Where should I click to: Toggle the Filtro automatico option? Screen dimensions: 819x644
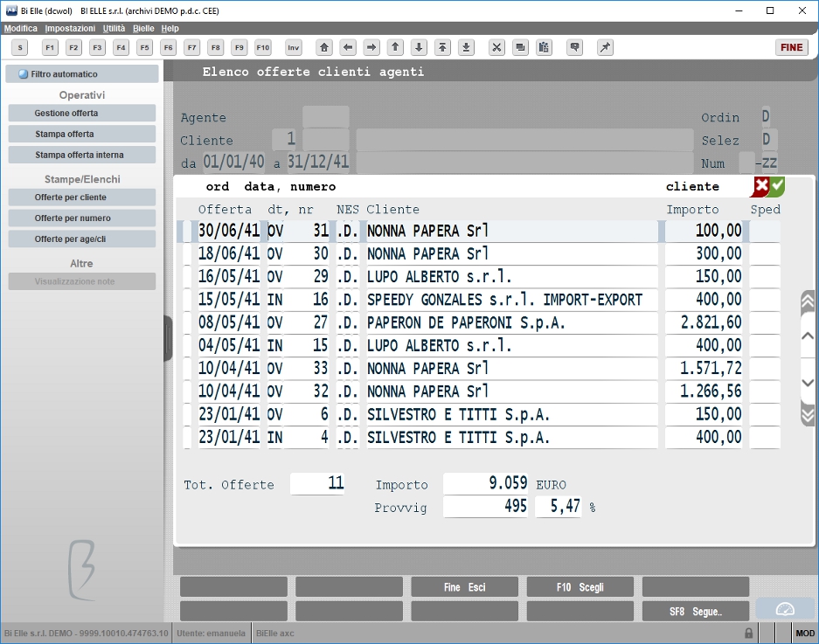coord(82,73)
